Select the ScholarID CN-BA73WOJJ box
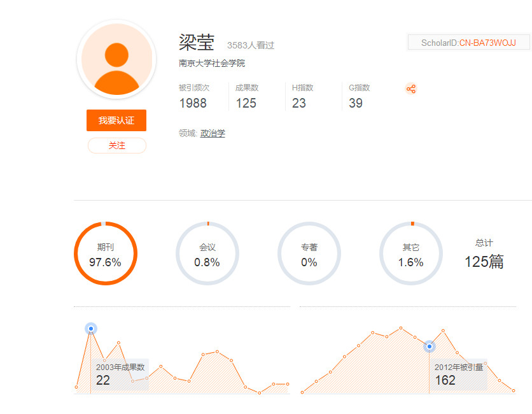The width and height of the screenshot is (532, 414). tap(468, 43)
